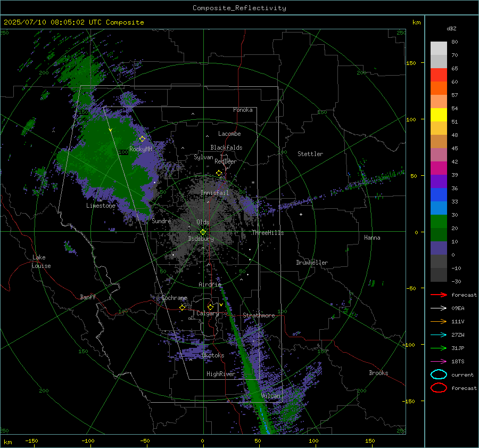Click the Sundre city label
The height and width of the screenshot is (448, 479).
point(161,221)
